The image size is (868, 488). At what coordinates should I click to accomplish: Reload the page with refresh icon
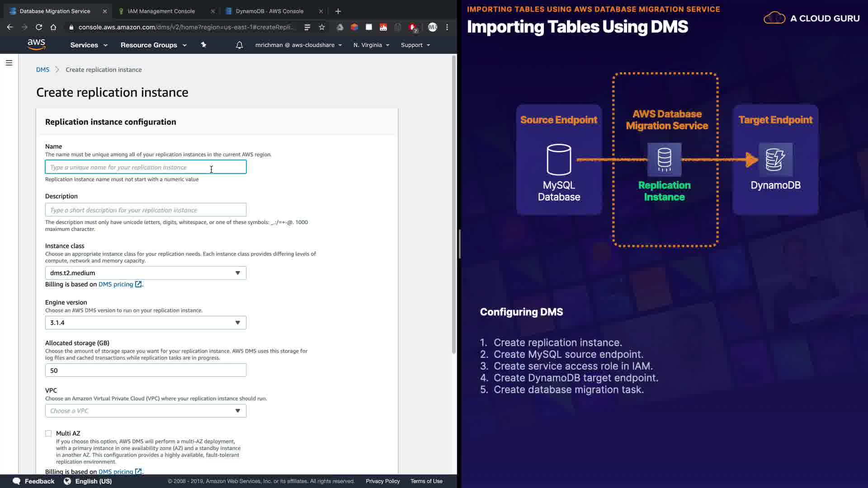(39, 27)
